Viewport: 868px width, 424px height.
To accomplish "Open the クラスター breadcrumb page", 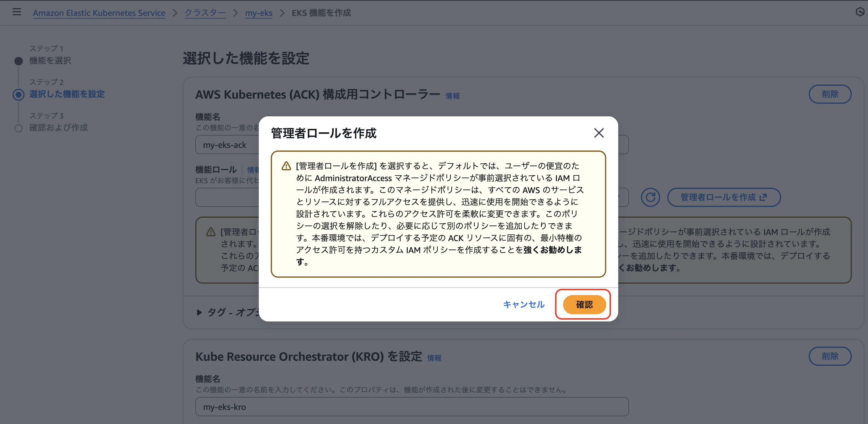I will coord(205,13).
